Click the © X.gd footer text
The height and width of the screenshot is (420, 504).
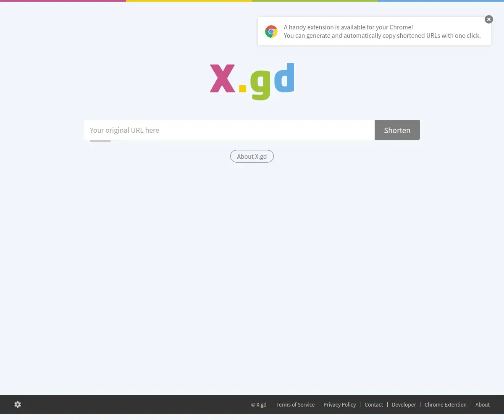(259, 404)
